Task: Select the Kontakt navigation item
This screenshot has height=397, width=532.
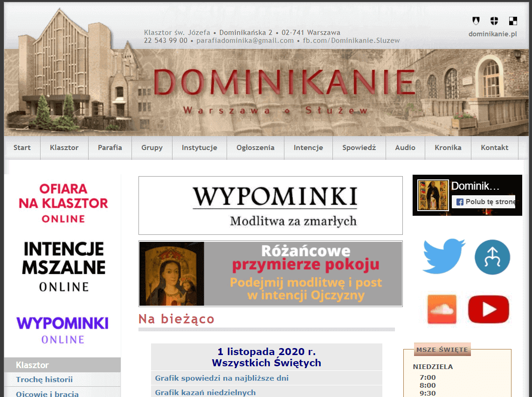Action: tap(494, 147)
